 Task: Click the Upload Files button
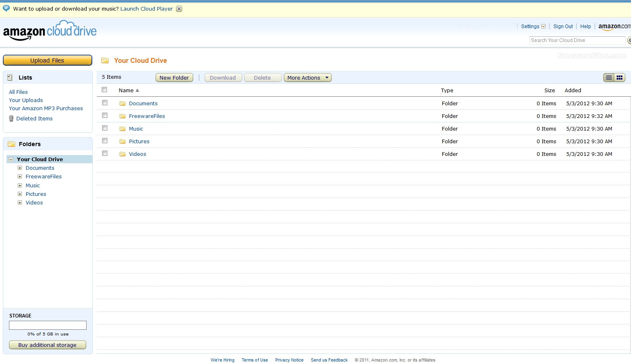(47, 60)
